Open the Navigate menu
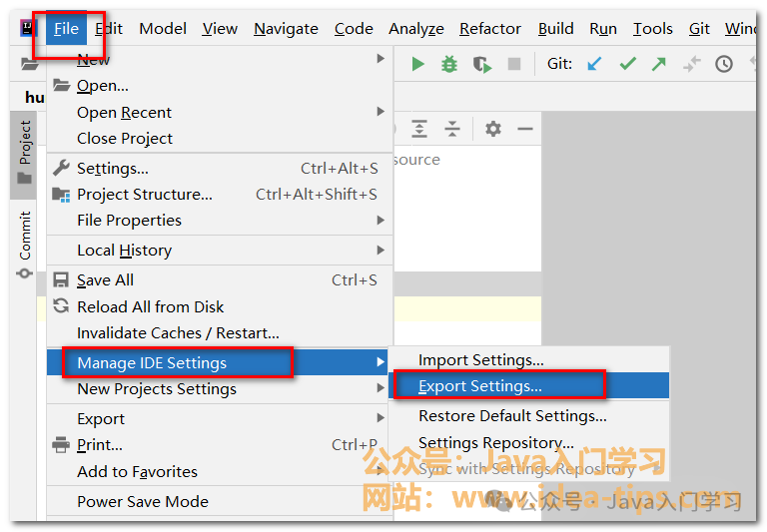 287,29
